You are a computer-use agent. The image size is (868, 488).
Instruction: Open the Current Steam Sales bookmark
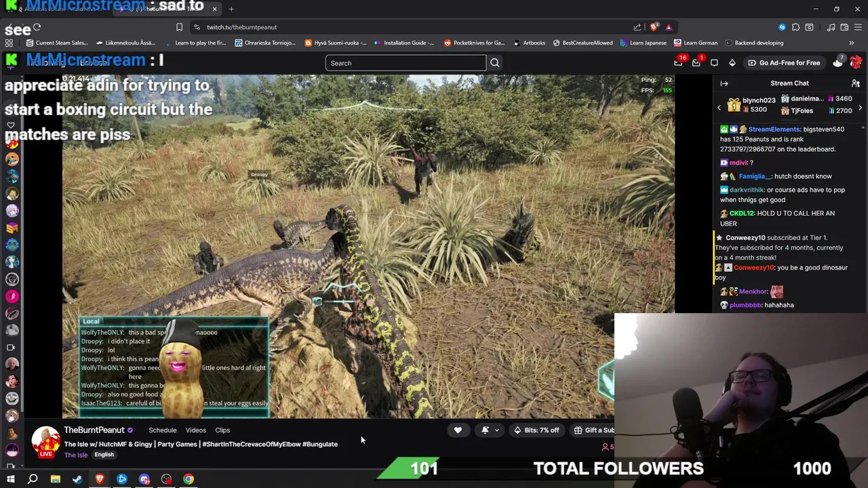tap(56, 43)
